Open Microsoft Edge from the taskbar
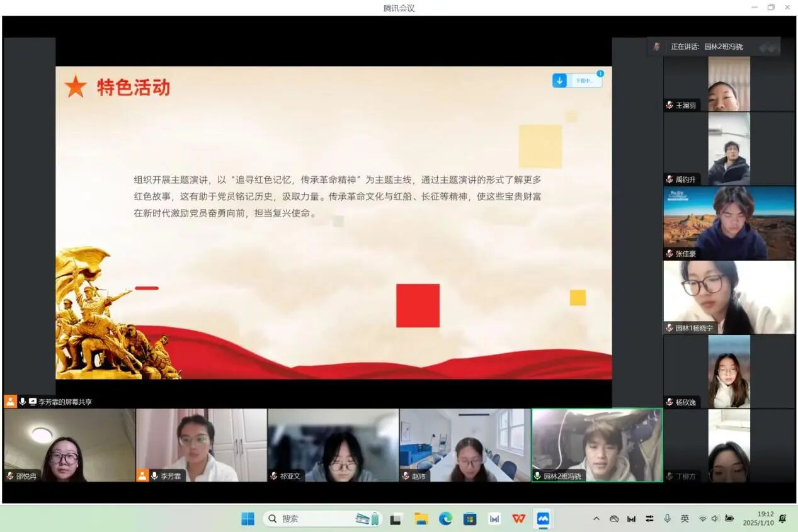Viewport: 798px width, 532px height. click(445, 519)
